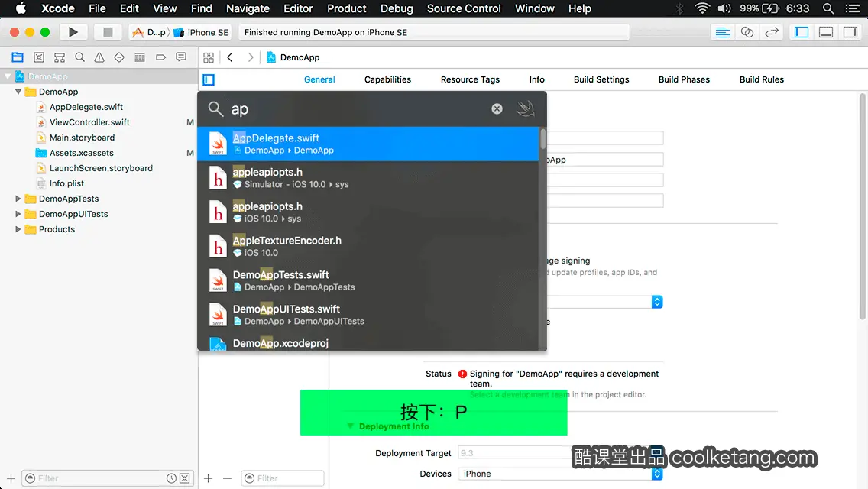Toggle the Debug area visibility

(826, 32)
